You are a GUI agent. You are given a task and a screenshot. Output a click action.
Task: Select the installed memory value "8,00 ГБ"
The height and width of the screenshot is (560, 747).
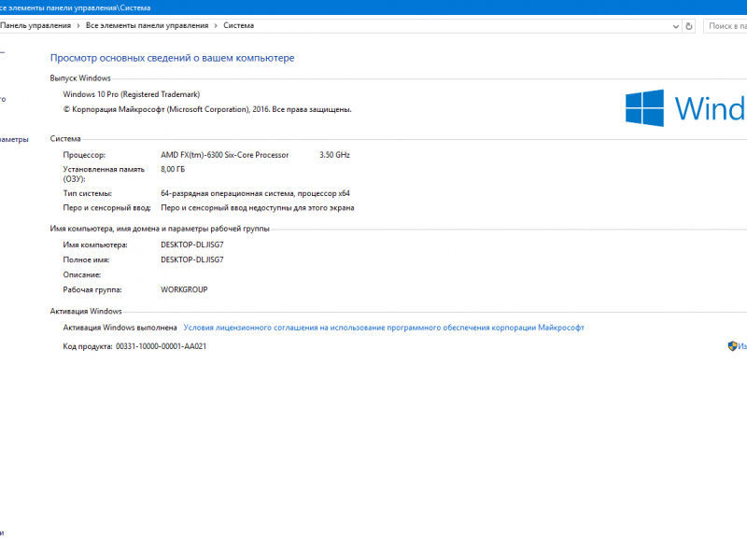(173, 169)
